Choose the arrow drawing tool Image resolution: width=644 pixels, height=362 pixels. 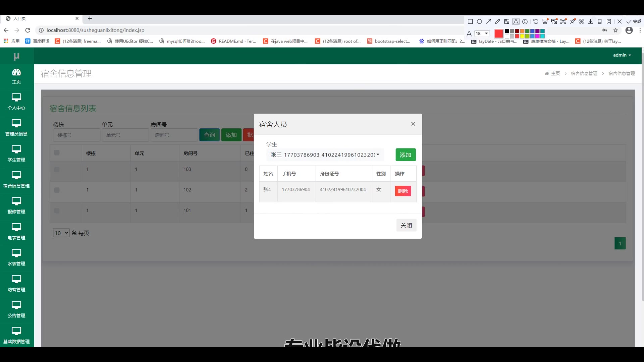tap(489, 21)
